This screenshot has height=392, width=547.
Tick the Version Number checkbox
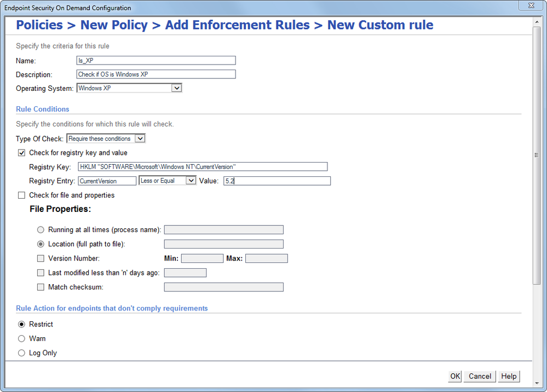point(41,258)
